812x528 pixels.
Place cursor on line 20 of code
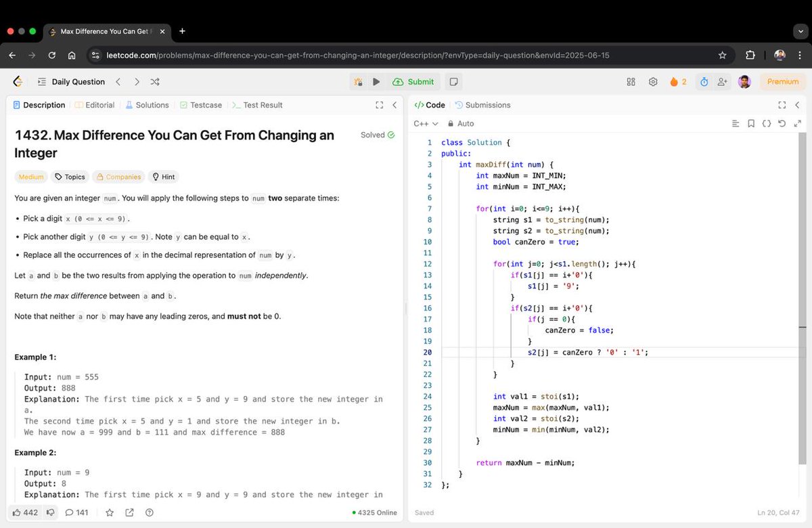[x=588, y=352]
